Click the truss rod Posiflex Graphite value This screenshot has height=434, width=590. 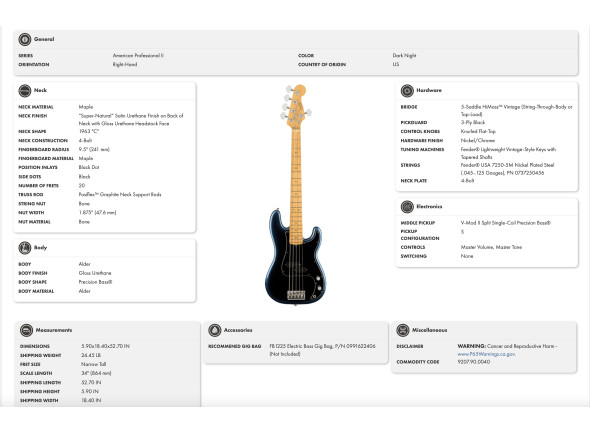120,195
